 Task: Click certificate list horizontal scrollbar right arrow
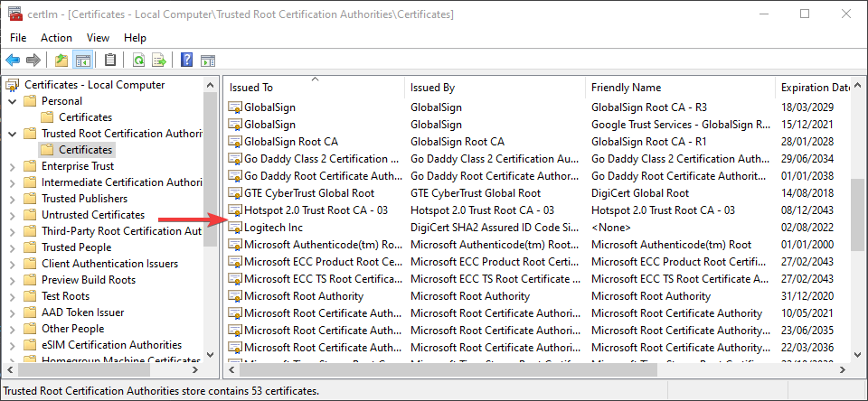pyautogui.click(x=843, y=370)
